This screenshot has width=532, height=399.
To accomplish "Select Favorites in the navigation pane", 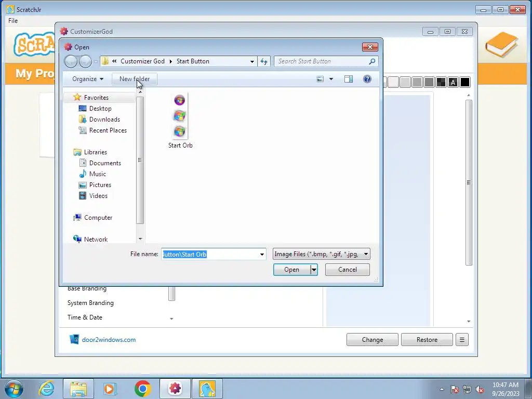I will 96,97.
